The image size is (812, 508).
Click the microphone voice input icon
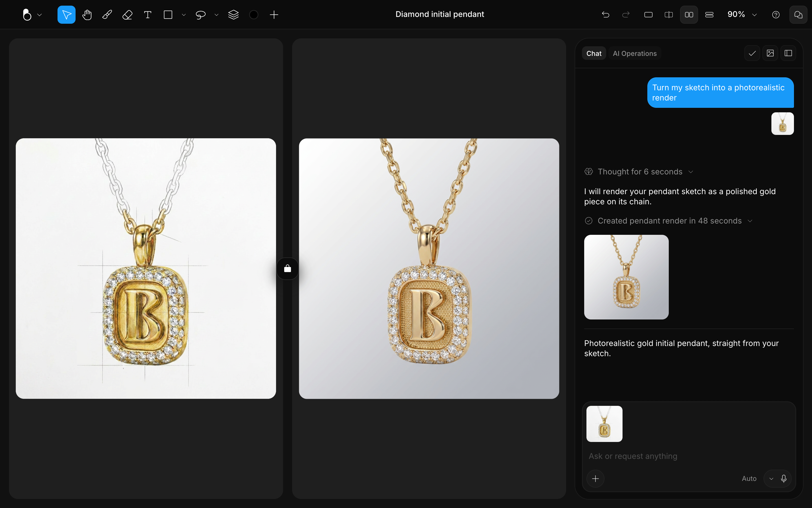[784, 478]
